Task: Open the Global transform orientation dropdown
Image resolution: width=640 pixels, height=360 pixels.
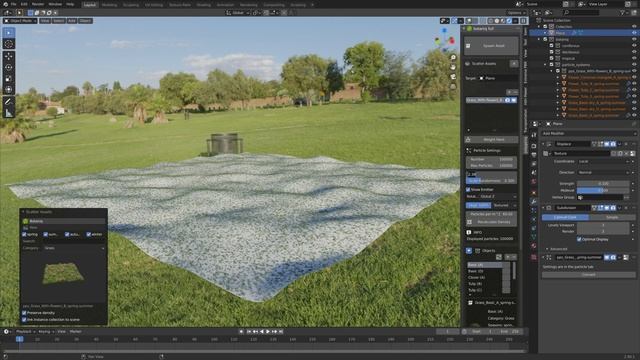Action: [238, 13]
